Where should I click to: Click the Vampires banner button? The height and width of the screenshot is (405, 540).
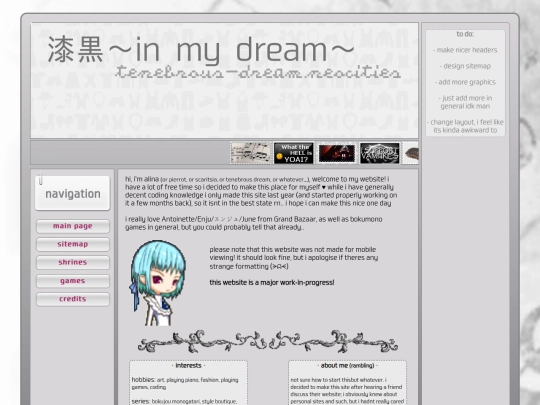pos(380,153)
